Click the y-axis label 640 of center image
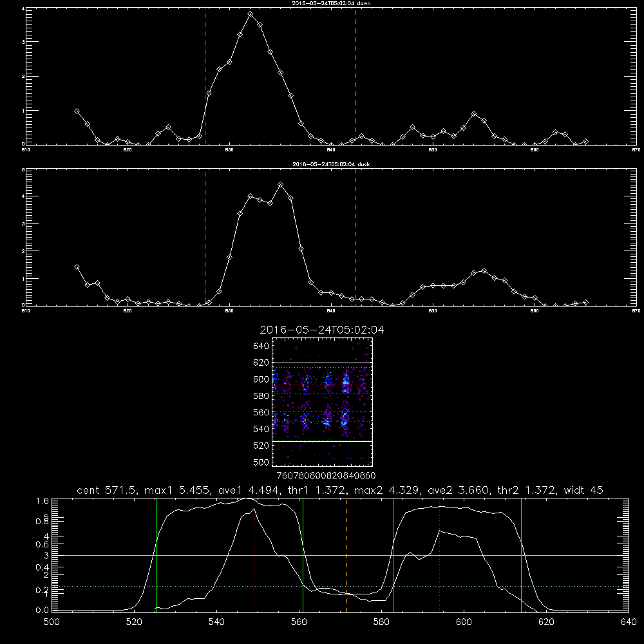This screenshot has width=644, height=644. (x=261, y=346)
